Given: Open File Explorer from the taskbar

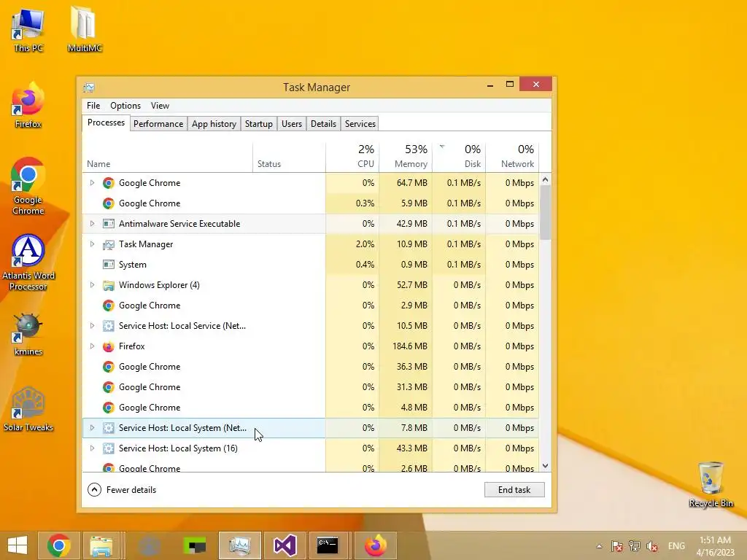Looking at the screenshot, I should tap(101, 545).
